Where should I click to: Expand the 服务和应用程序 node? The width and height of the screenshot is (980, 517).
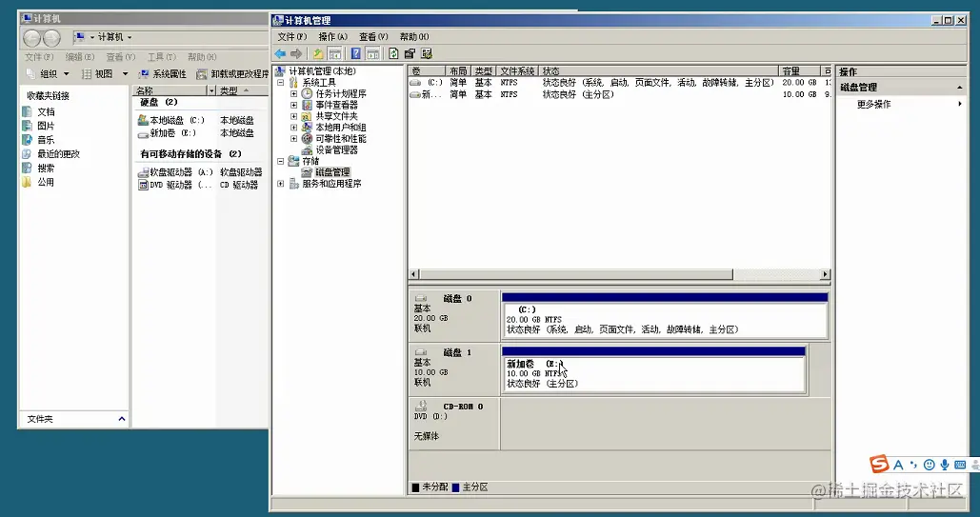[x=281, y=184]
